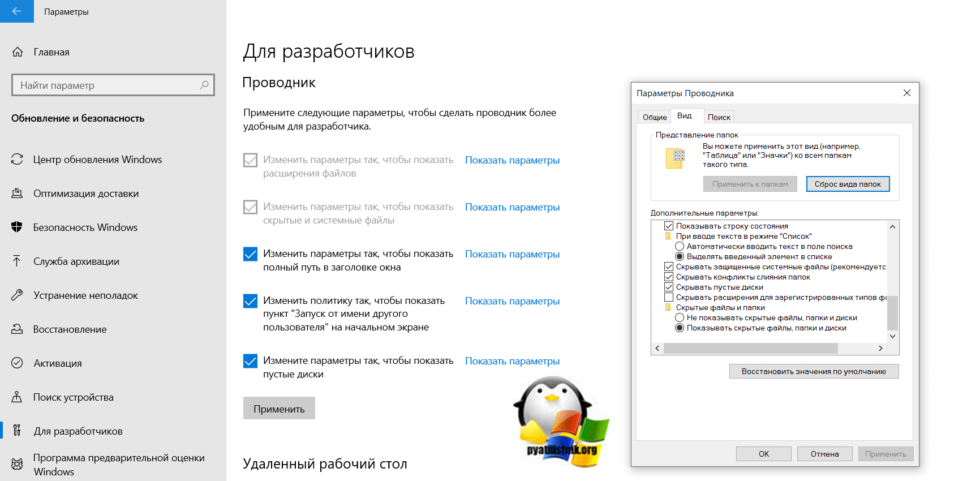This screenshot has height=481, width=980.
Task: Uncheck Скрывать защищенные системные файлы
Action: [x=669, y=267]
